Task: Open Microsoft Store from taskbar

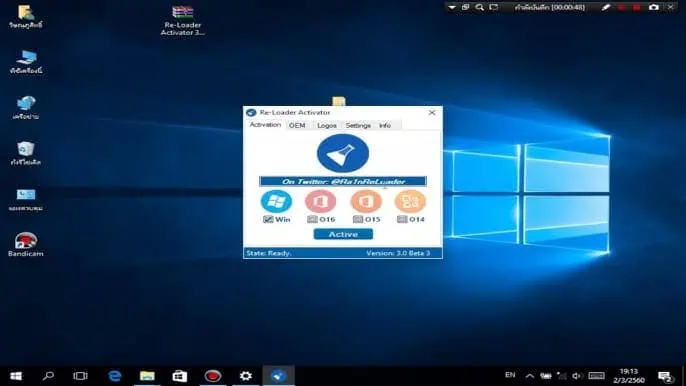Action: 180,376
